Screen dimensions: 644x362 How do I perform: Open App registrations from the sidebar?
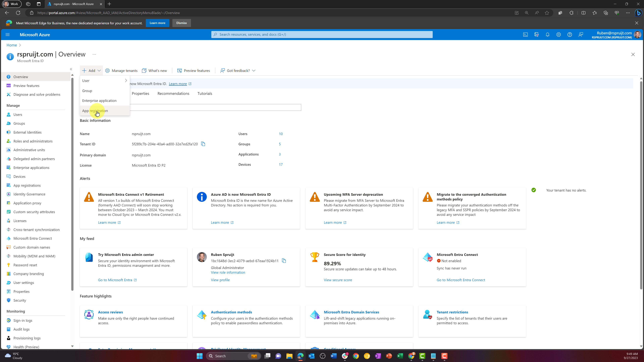[27, 185]
